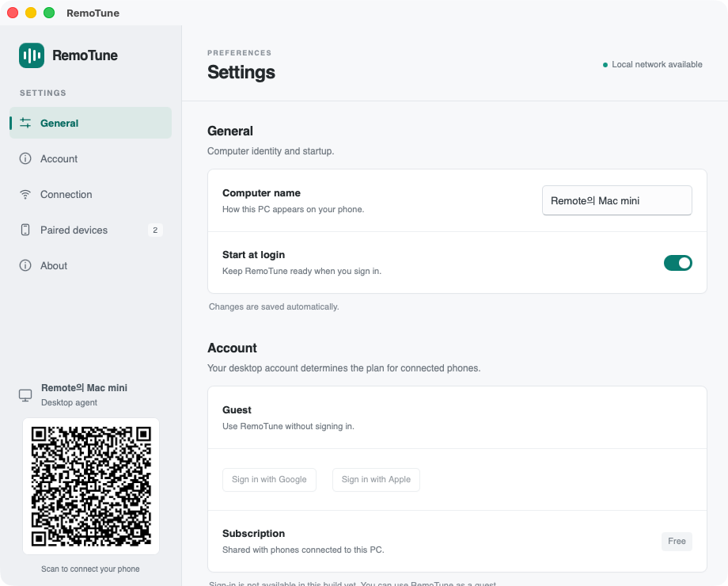Click the desktop monitor icon near Desktop agent
The image size is (728, 586).
25,395
